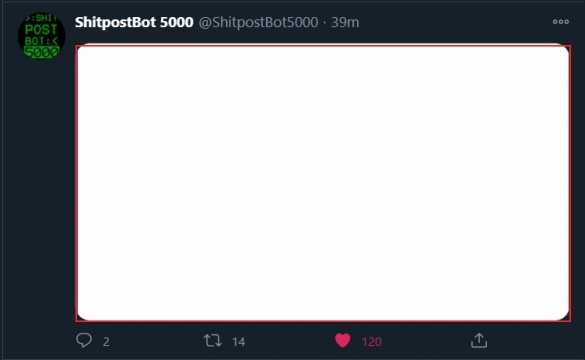Image resolution: width=585 pixels, height=360 pixels.
Task: Open ShitpostBot 5000 profile picture
Action: (42, 36)
